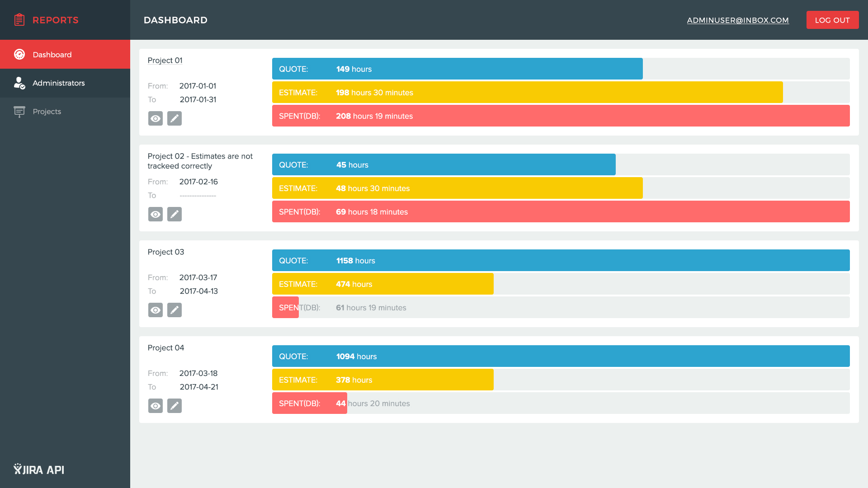The height and width of the screenshot is (488, 868).
Task: Click the Projects sidebar icon
Action: pos(19,112)
